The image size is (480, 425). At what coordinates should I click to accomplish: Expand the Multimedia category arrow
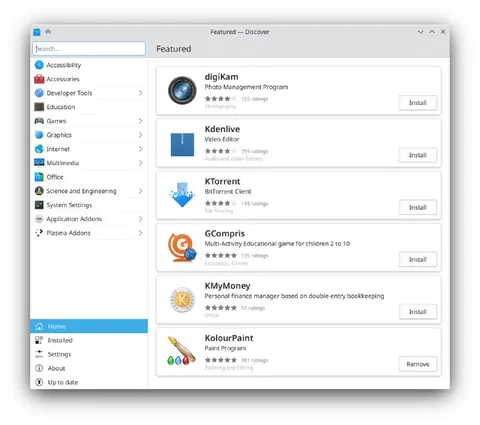(x=140, y=163)
